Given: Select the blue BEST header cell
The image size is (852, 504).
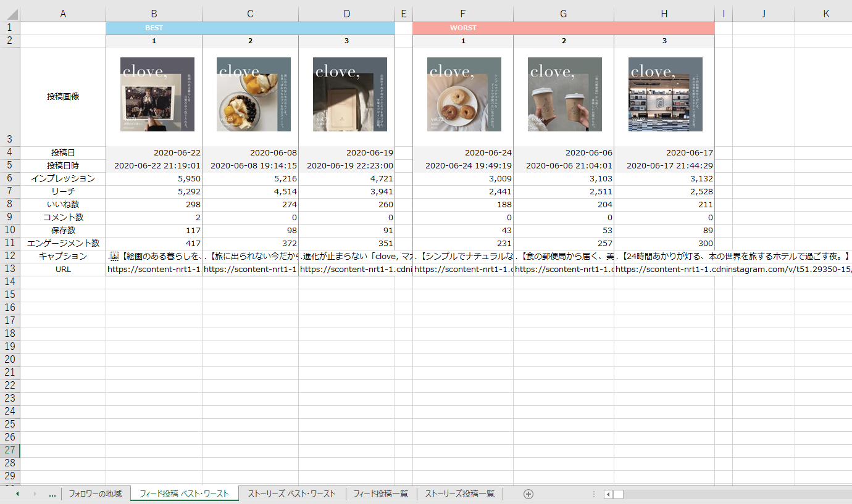Looking at the screenshot, I should pyautogui.click(x=250, y=28).
